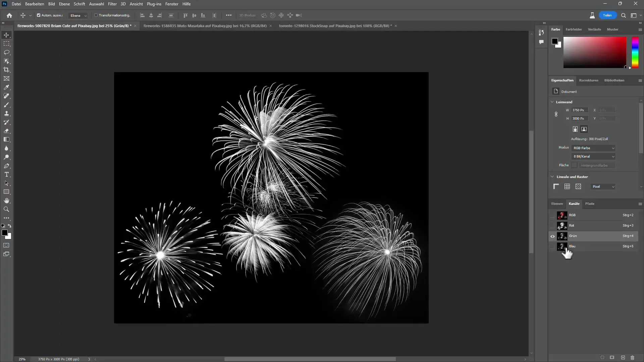Switch to toronto-1298016 document tab

click(x=335, y=26)
